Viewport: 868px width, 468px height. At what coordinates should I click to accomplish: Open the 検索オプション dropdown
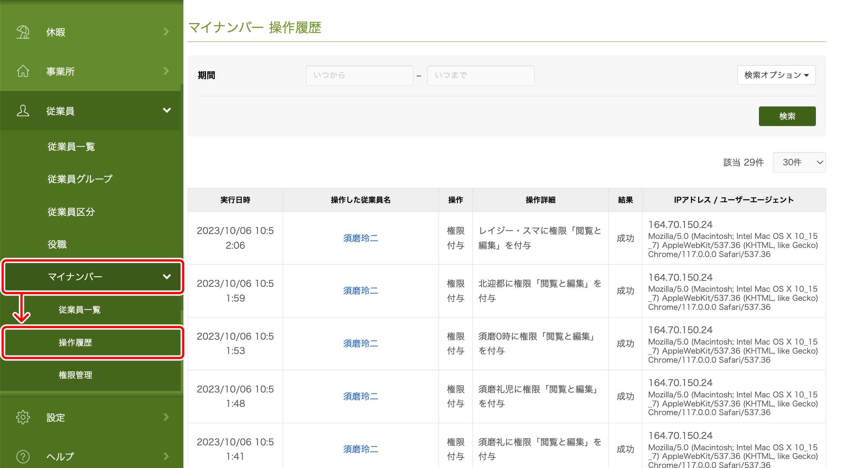[x=776, y=75]
